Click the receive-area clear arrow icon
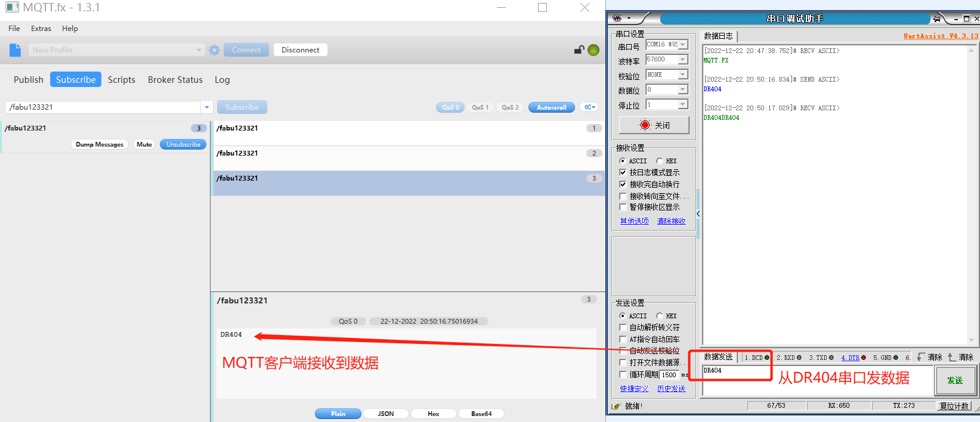The width and height of the screenshot is (980, 422). [x=920, y=358]
